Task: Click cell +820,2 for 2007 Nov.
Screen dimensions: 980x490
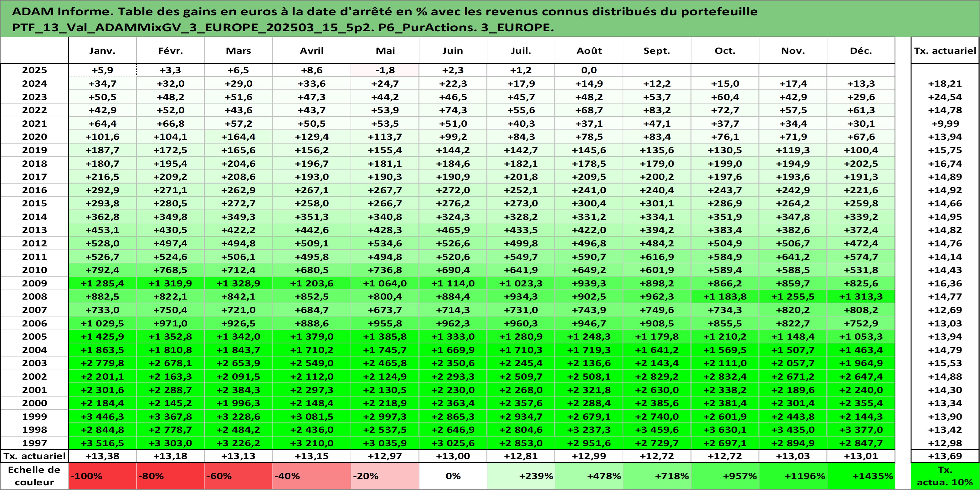Action: (793, 310)
